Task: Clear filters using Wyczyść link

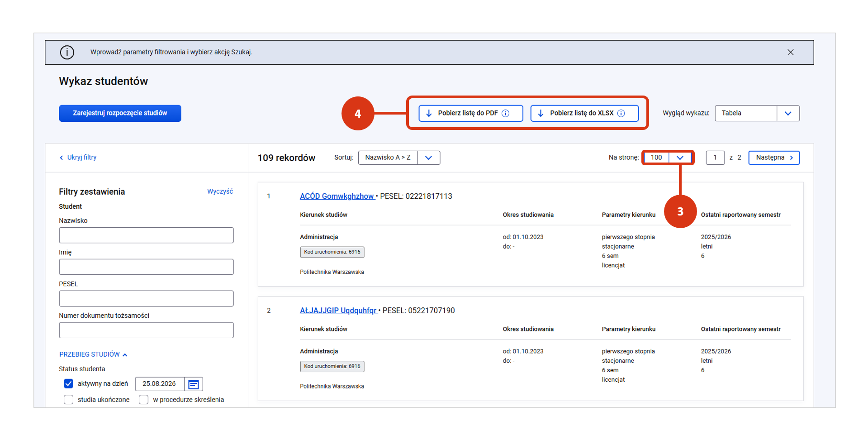Action: pos(220,192)
